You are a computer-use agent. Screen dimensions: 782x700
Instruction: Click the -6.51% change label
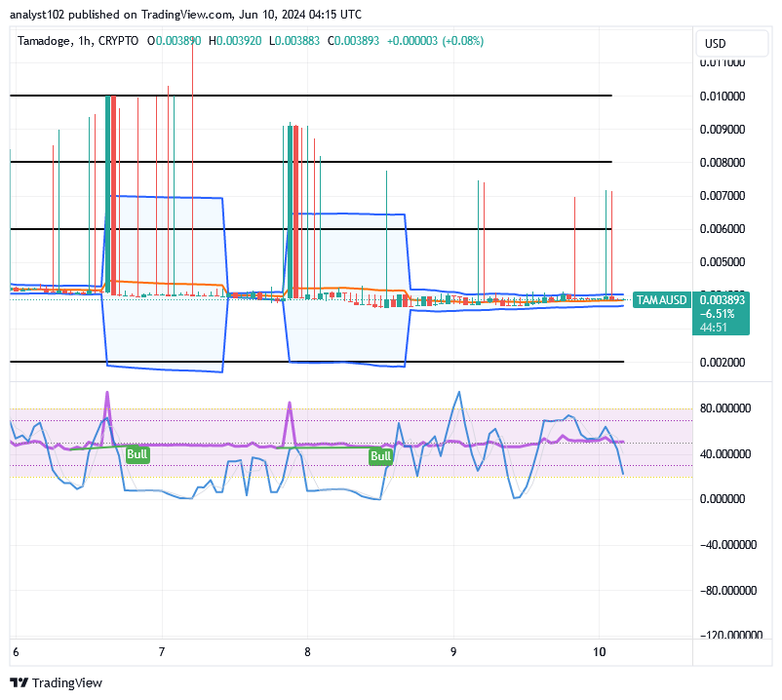click(x=718, y=314)
